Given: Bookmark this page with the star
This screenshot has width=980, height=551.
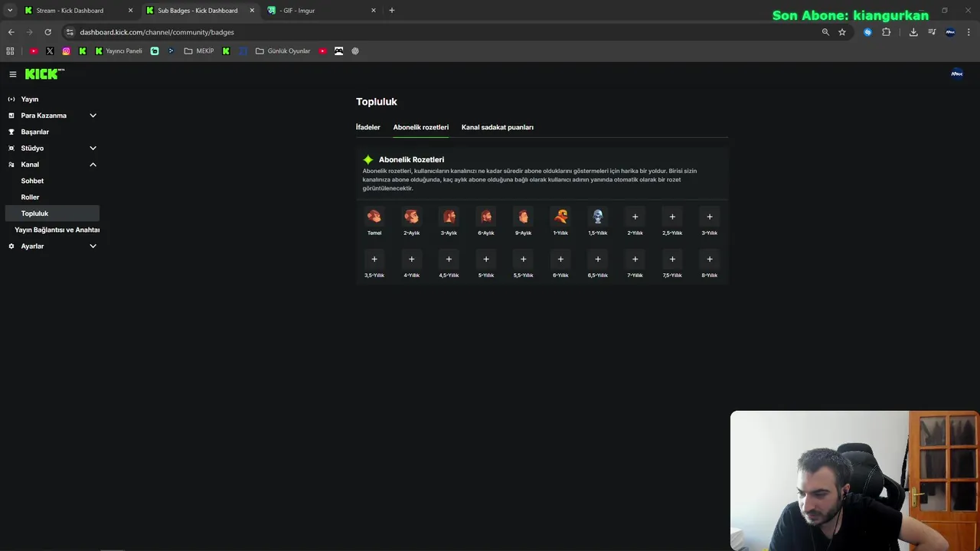Looking at the screenshot, I should pyautogui.click(x=842, y=32).
